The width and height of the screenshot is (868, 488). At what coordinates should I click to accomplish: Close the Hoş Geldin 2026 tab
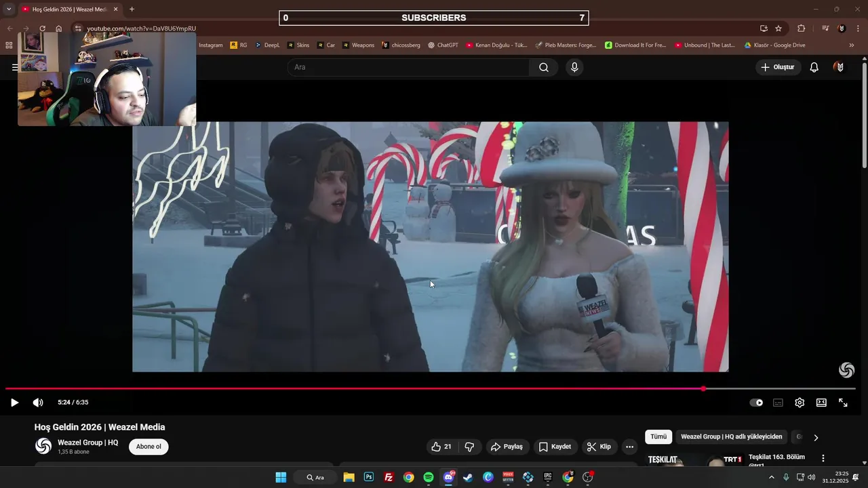[x=115, y=9]
